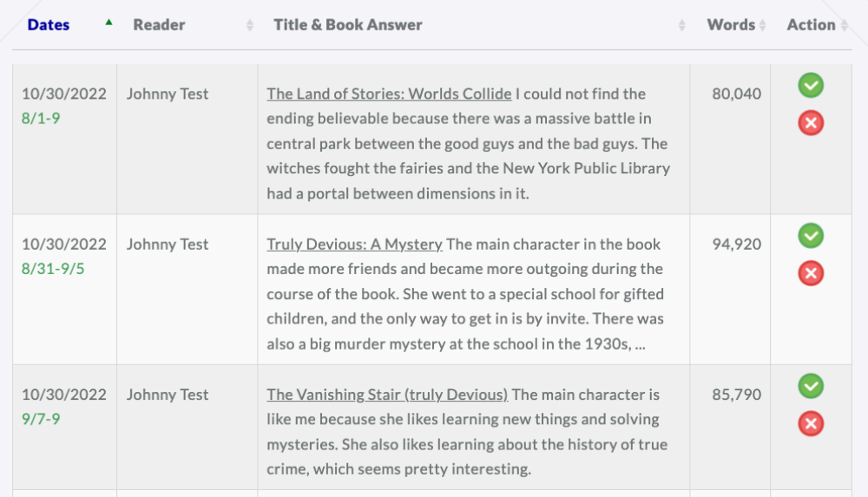Approve The Vanishing Stair entry

(811, 386)
